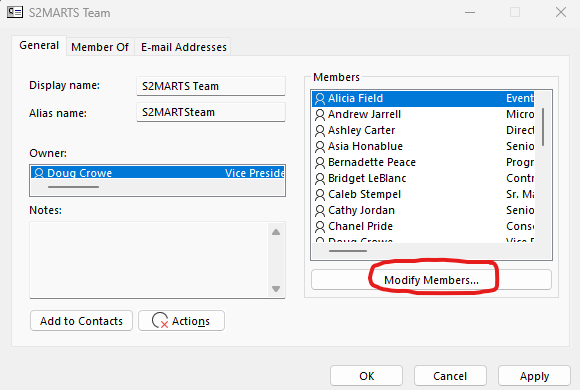580x390 pixels.
Task: Click the person icon beside Caleb Stempel
Action: 320,194
